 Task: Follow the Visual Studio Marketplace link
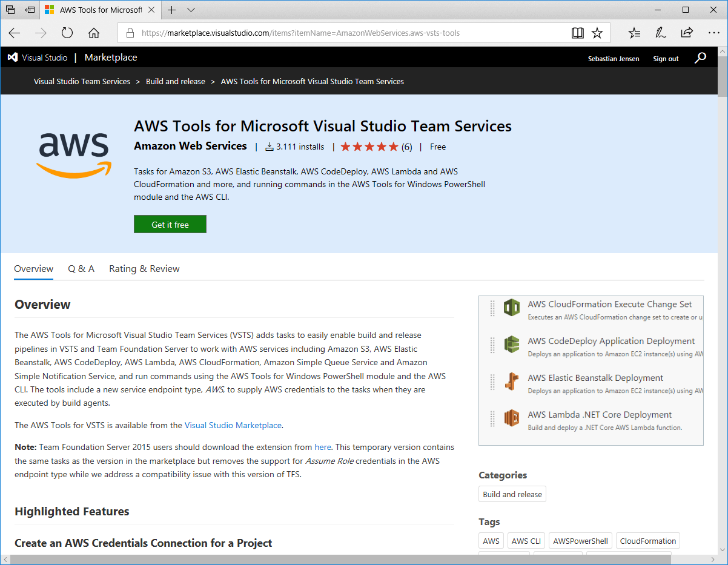click(x=233, y=426)
